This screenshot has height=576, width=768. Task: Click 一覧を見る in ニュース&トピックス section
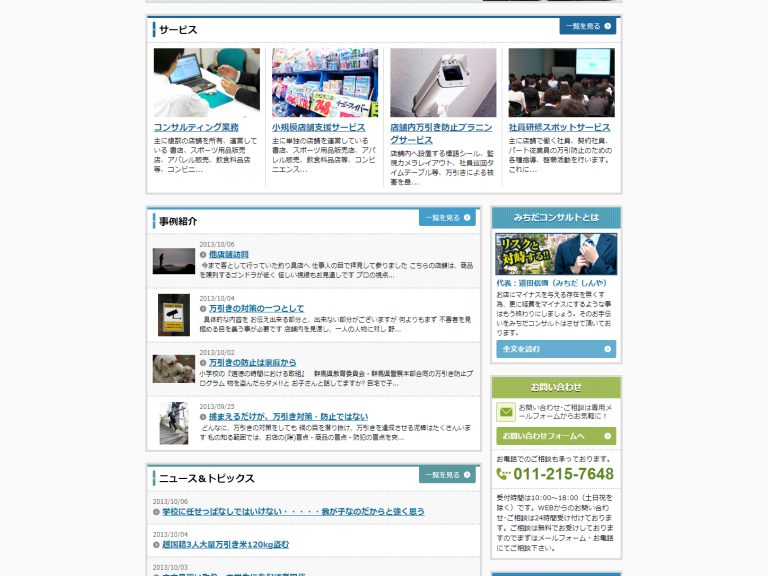pos(447,474)
